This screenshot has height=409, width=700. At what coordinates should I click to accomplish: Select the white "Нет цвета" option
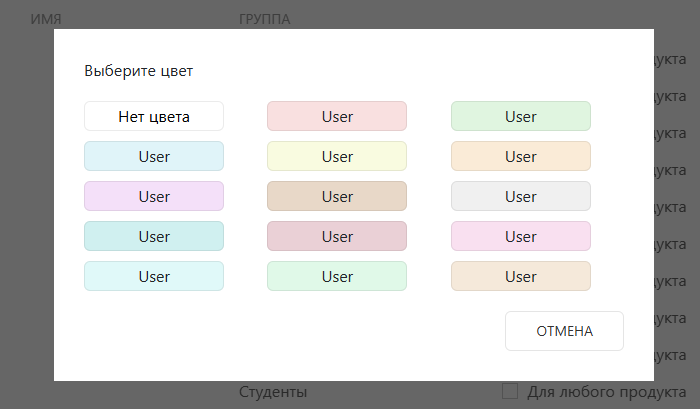pos(154,116)
